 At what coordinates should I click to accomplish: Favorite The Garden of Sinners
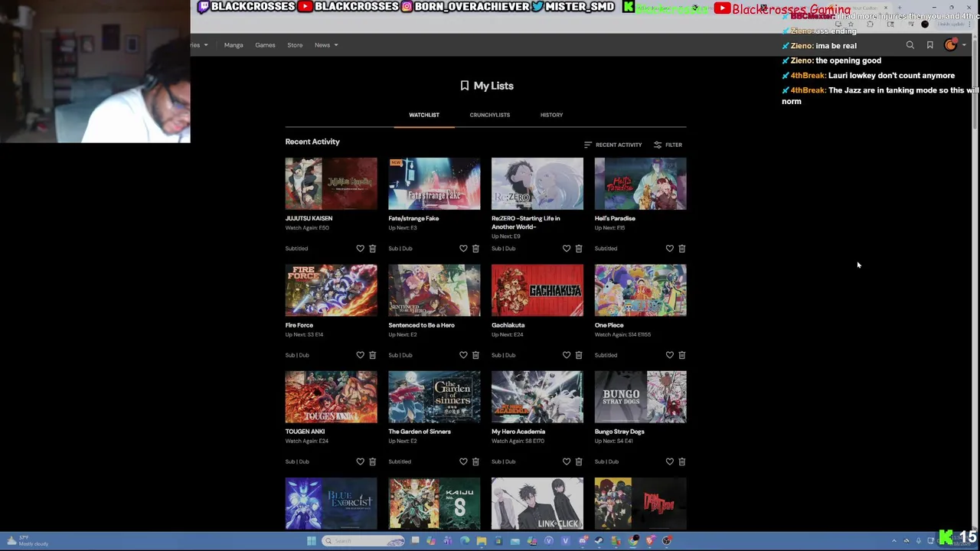point(463,461)
